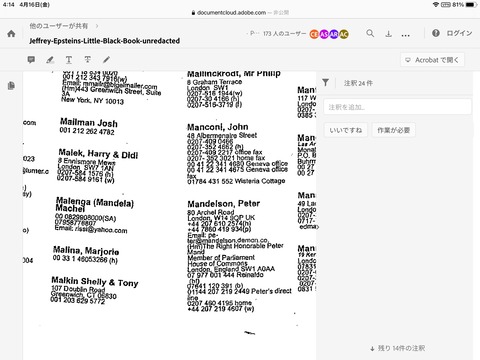Filter comments with the funnel icon
The width and height of the screenshot is (480, 360).
(x=326, y=83)
